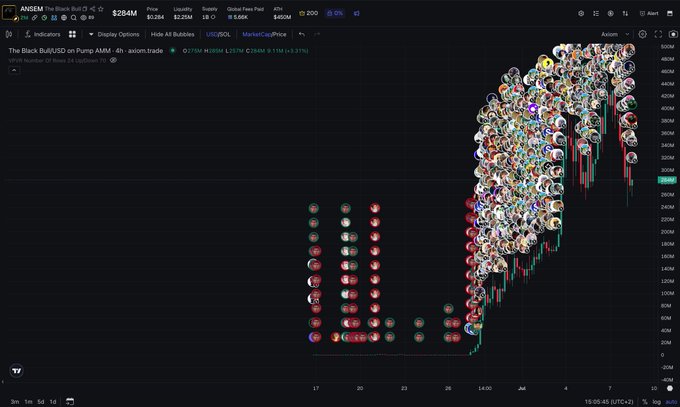Toggle log scale mode

pos(657,402)
